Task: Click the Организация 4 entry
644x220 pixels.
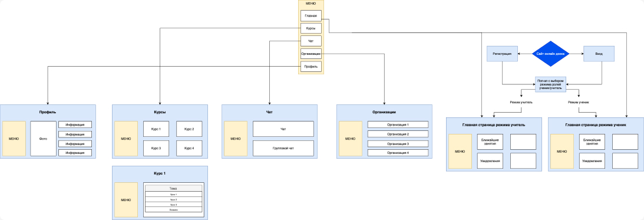Action: coord(398,153)
